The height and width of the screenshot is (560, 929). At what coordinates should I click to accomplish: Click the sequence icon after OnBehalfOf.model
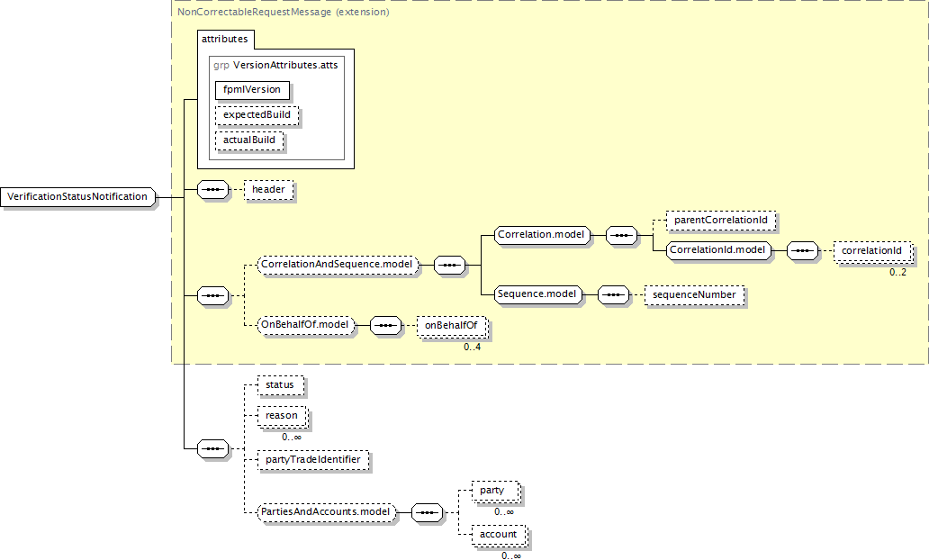tap(385, 324)
